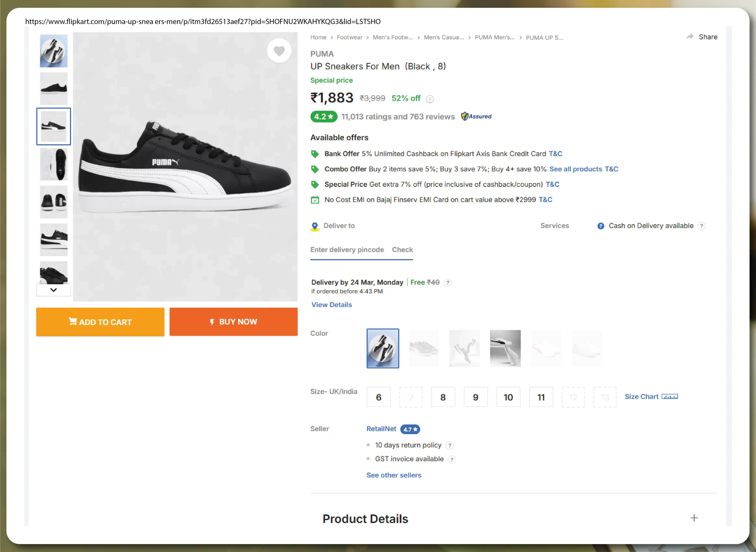
Task: Click Enter delivery pincode field
Action: click(x=347, y=250)
